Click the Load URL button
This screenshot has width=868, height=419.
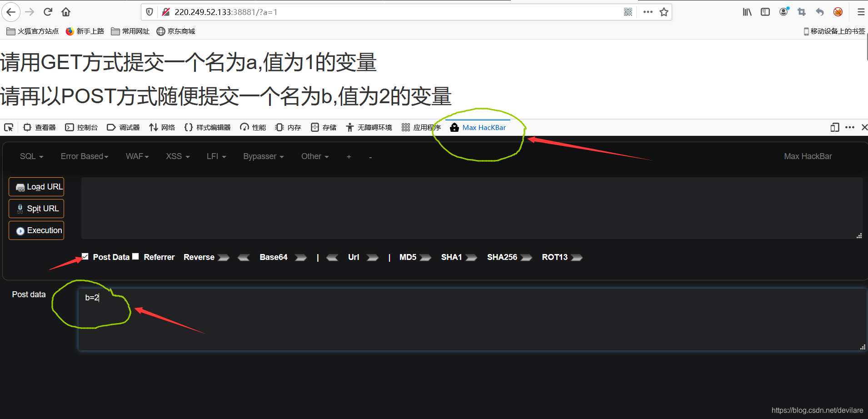(36, 186)
